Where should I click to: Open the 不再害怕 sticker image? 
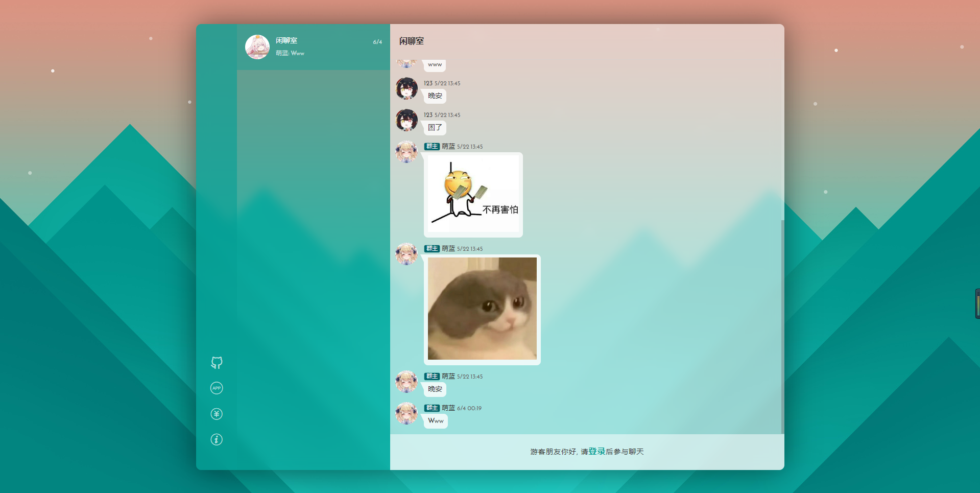click(473, 194)
